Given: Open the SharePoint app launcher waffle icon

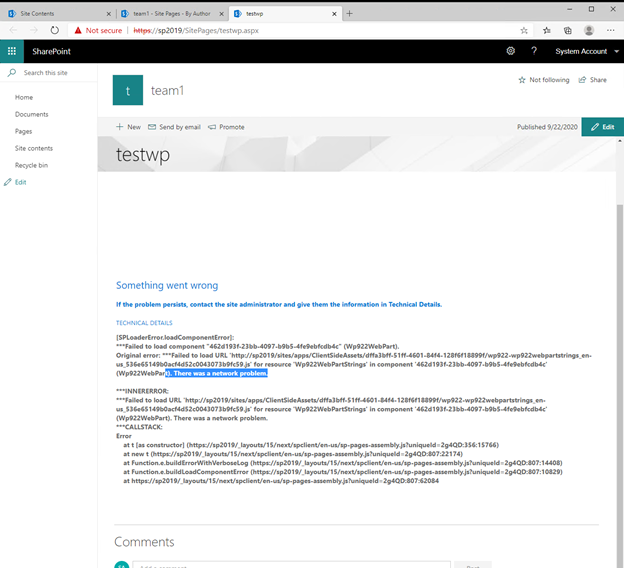Looking at the screenshot, I should click(12, 51).
